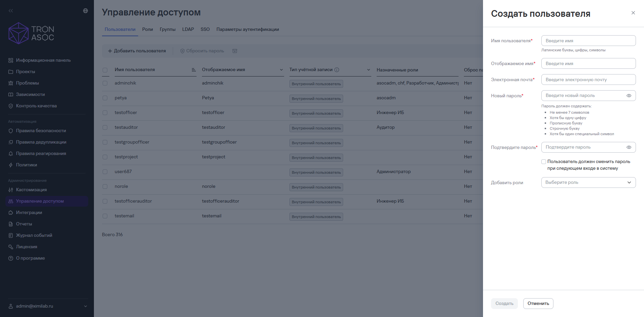Collapse the sidebar with double-chevron icon
The width and height of the screenshot is (644, 317).
(11, 11)
